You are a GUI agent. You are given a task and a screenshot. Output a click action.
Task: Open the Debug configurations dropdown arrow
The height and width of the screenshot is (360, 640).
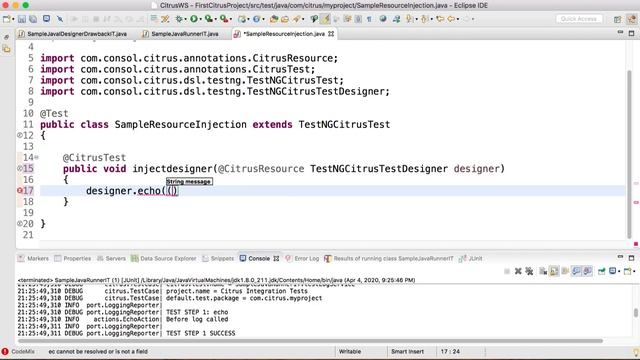[185, 19]
